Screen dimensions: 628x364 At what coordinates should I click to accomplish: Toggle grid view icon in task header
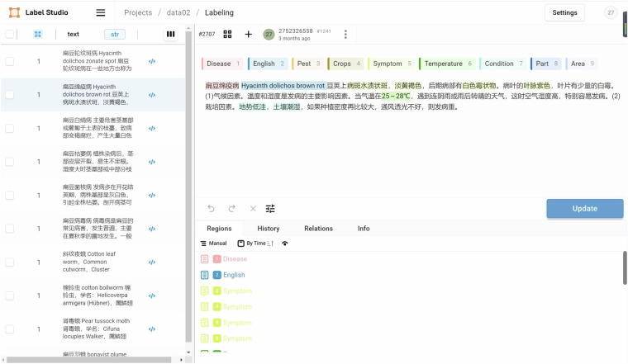38,35
